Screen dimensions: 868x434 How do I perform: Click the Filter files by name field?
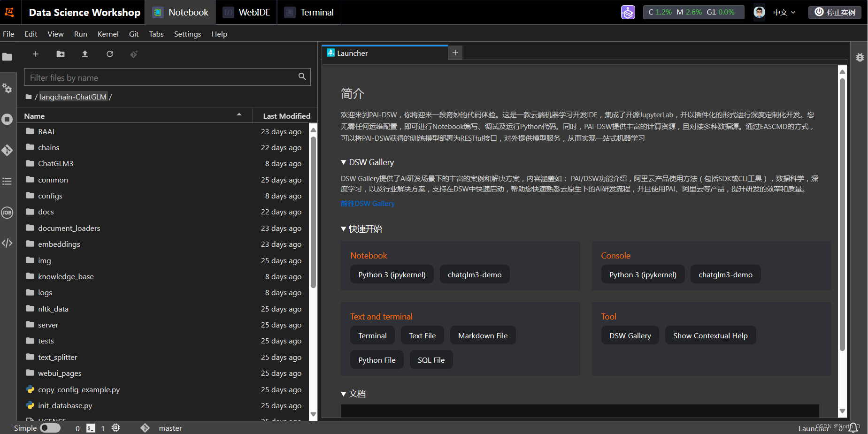167,77
